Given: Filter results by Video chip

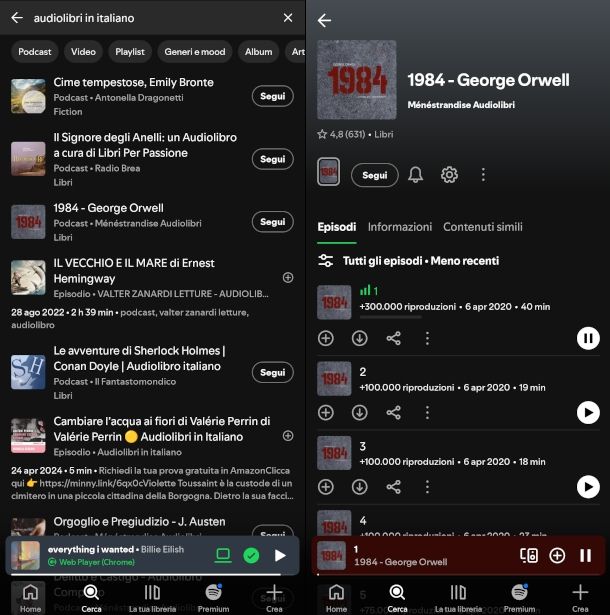Looking at the screenshot, I should pos(83,52).
